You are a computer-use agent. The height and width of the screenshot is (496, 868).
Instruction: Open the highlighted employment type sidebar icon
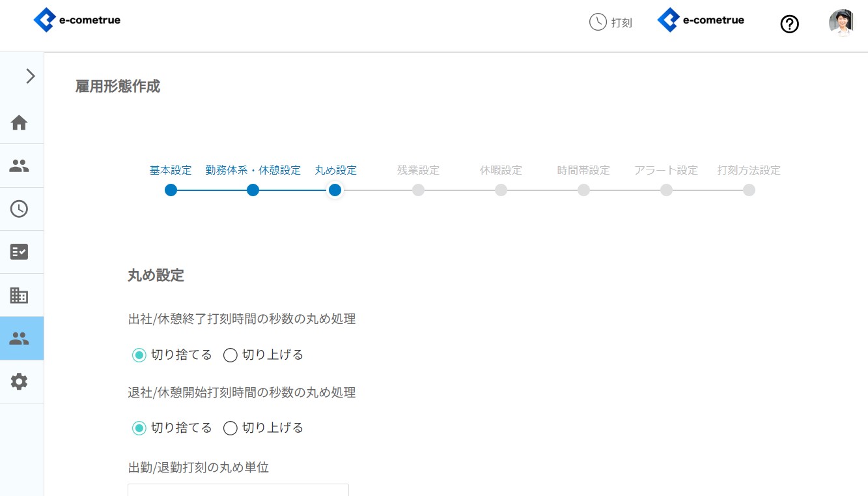20,338
